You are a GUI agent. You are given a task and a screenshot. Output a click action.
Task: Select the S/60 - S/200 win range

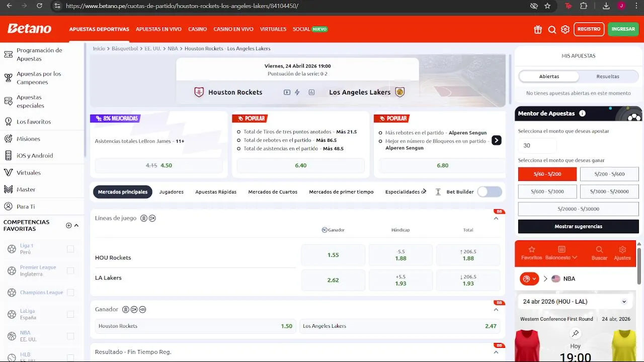point(547,174)
